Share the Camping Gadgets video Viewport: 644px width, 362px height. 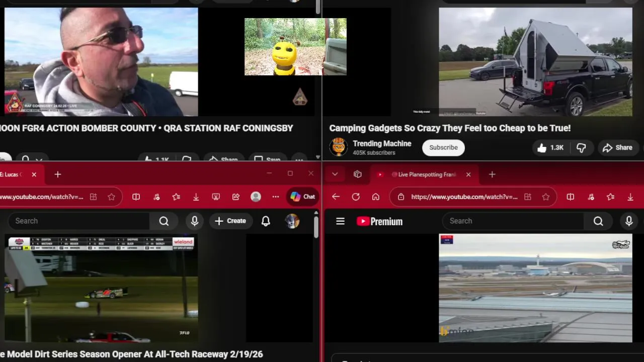coord(617,148)
